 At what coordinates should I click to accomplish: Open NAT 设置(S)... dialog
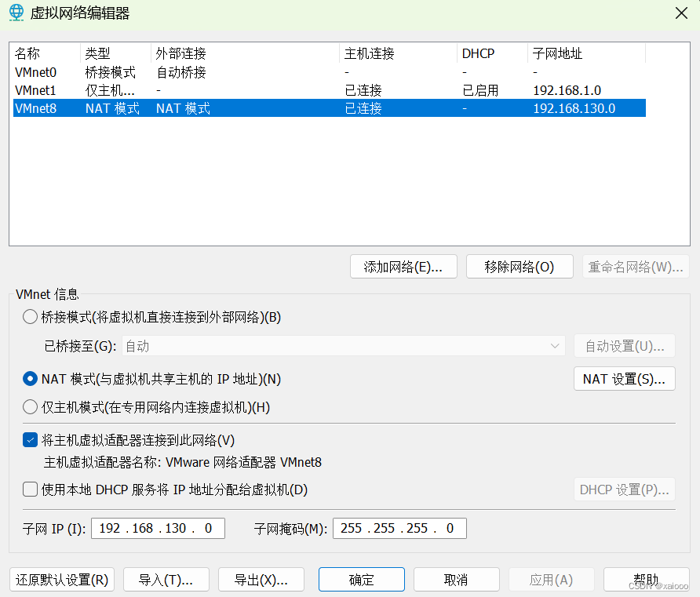click(624, 379)
